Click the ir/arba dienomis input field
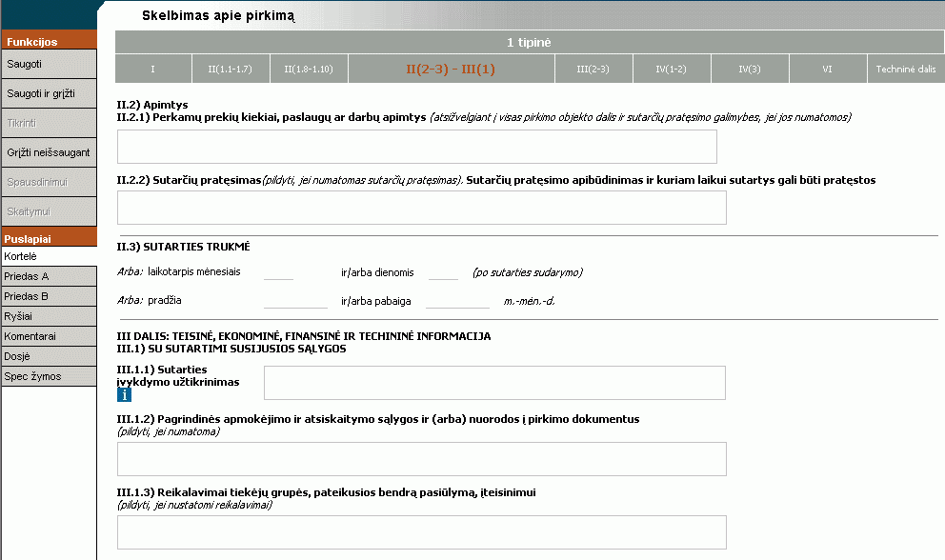Viewport: 945px width, 560px height. [x=444, y=272]
